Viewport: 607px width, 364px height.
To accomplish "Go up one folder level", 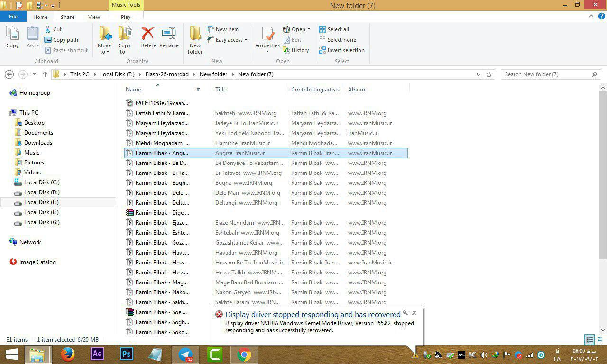I will click(45, 74).
